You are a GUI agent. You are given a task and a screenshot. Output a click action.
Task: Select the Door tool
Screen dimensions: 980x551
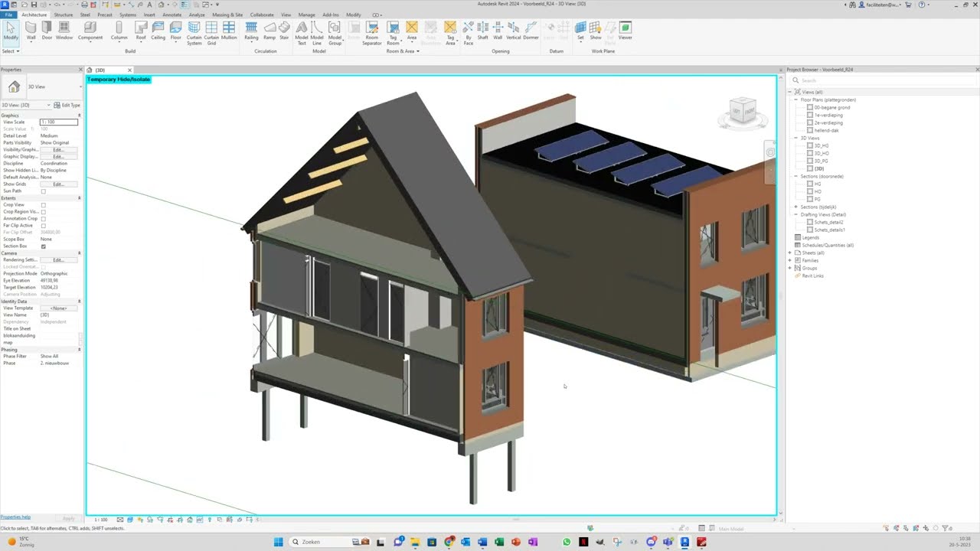(47, 31)
